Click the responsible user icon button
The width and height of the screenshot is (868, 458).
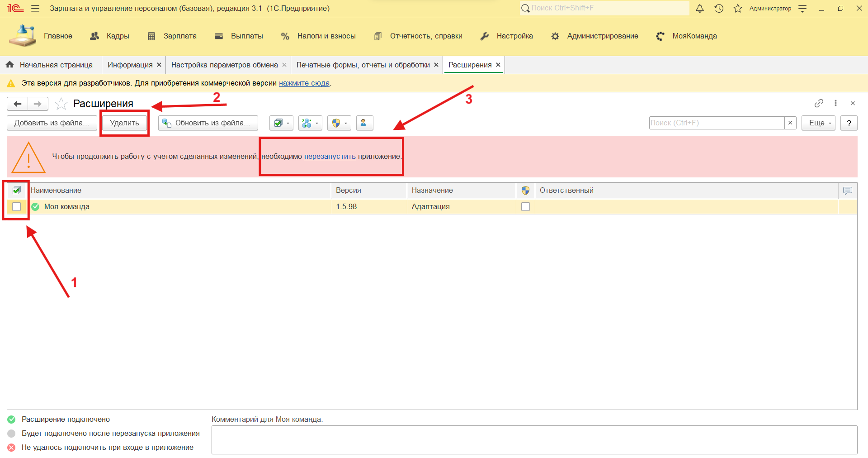(x=364, y=123)
